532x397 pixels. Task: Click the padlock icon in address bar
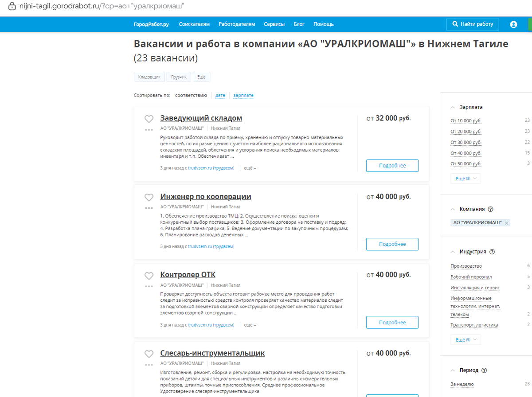[x=12, y=7]
